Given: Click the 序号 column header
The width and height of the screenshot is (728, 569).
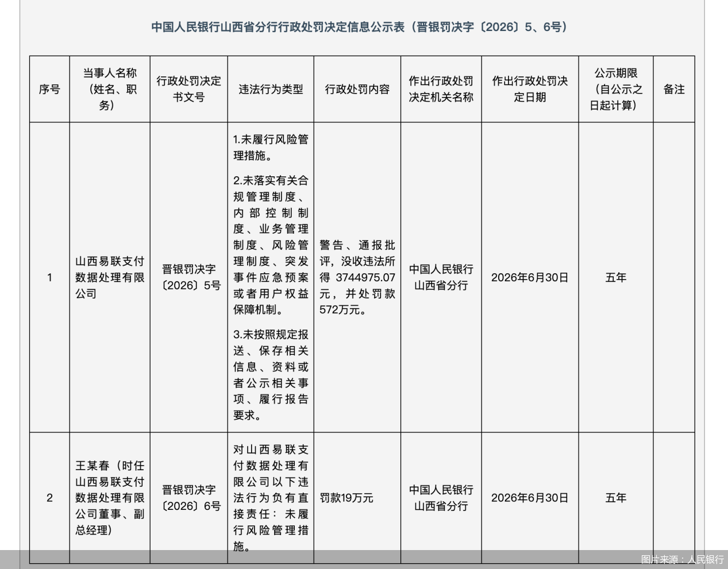Looking at the screenshot, I should click(x=49, y=89).
